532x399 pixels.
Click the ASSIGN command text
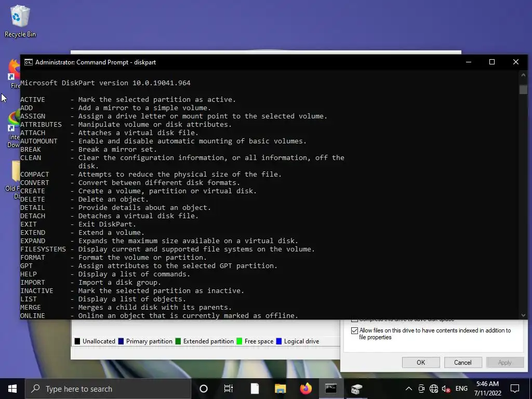tap(33, 116)
